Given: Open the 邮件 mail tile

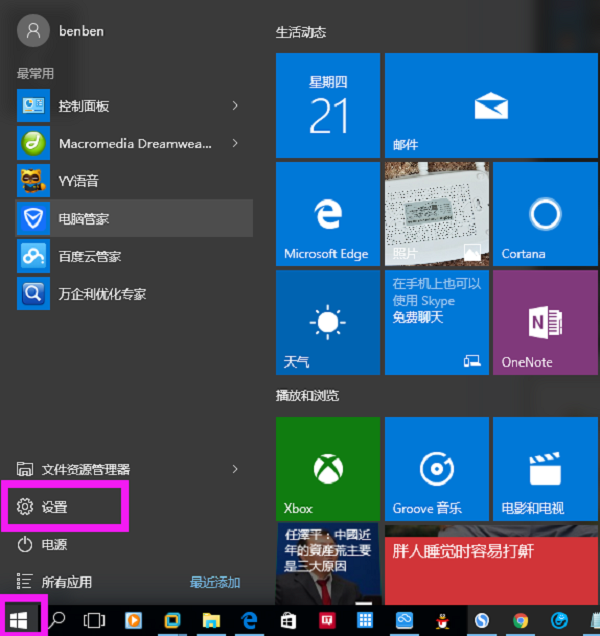Looking at the screenshot, I should coord(491,105).
